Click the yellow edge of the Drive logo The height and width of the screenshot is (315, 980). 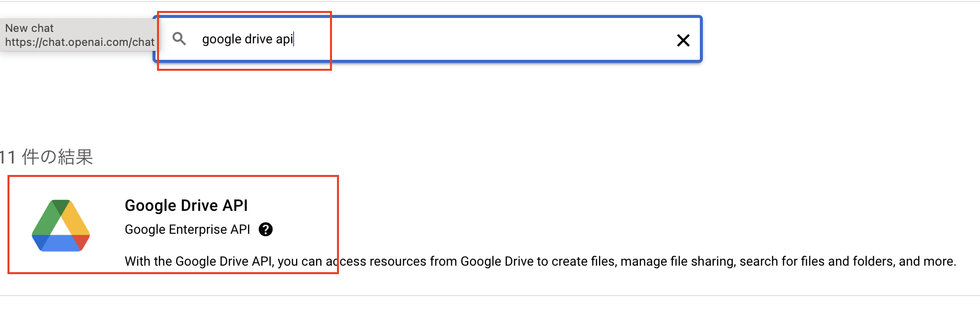pos(76,218)
